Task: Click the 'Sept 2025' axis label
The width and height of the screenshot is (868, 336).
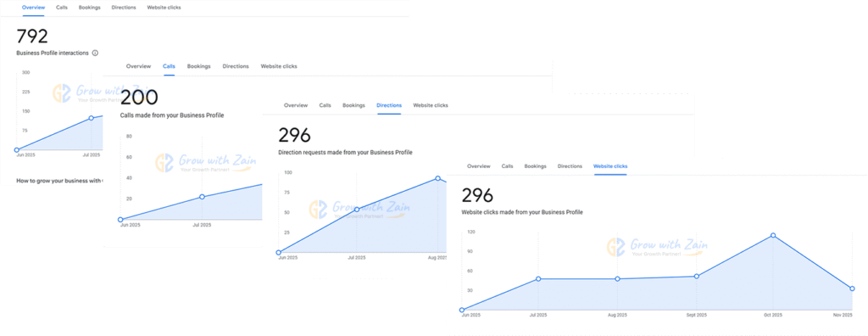Action: click(x=697, y=315)
